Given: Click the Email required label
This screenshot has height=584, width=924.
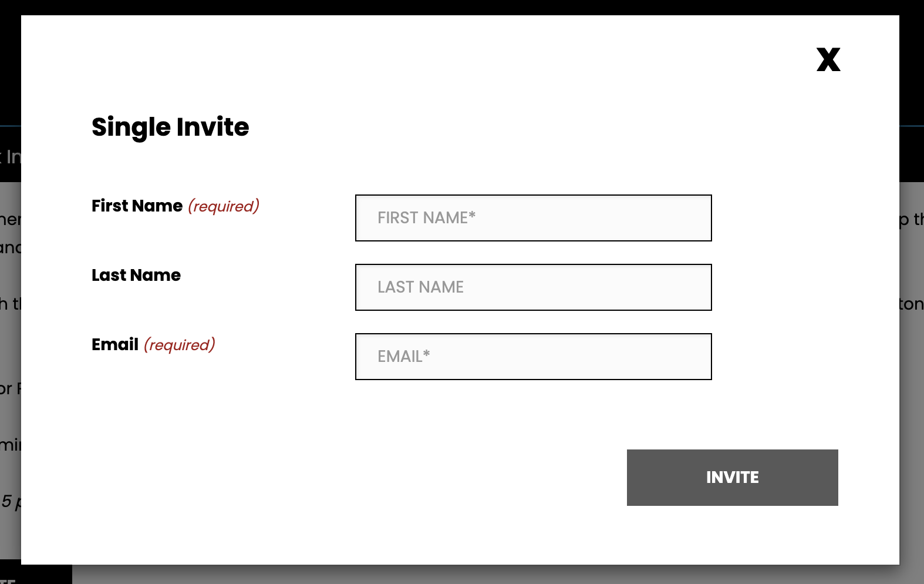Looking at the screenshot, I should click(x=153, y=344).
